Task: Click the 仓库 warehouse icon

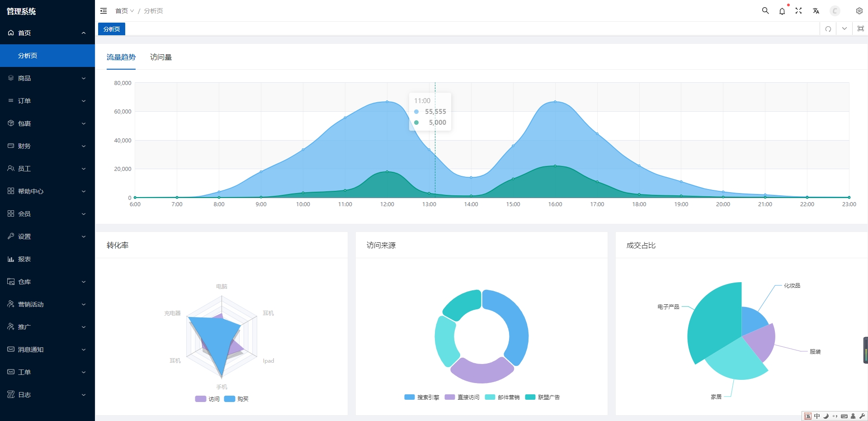Action: pos(11,282)
